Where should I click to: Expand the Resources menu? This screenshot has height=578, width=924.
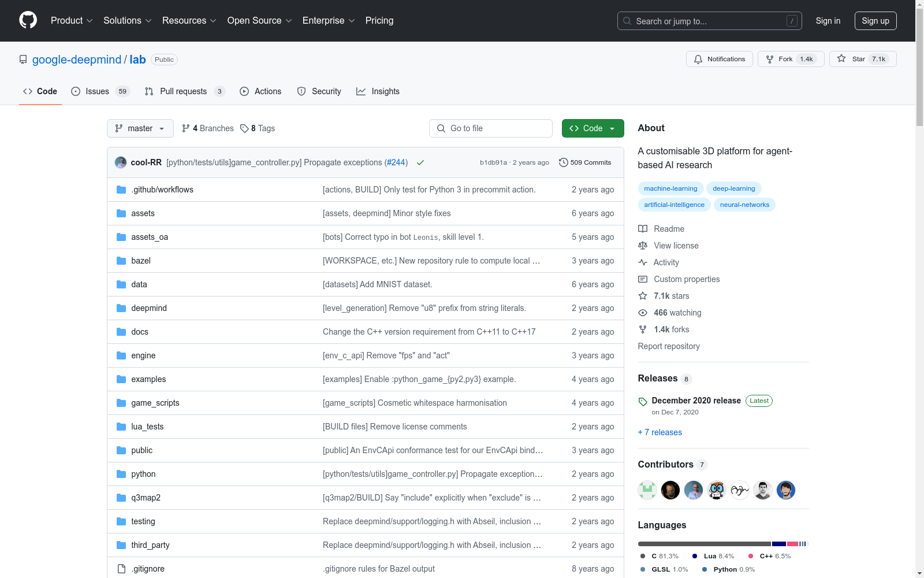[189, 21]
